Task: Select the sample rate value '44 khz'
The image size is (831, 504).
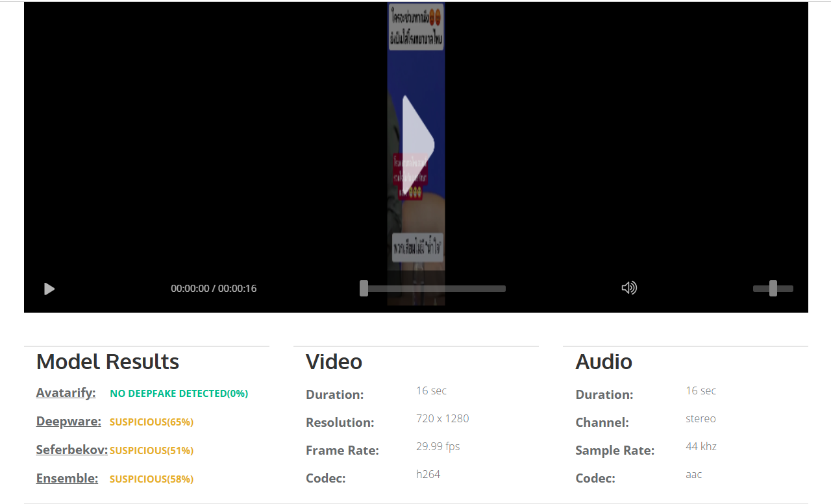Action: tap(701, 446)
